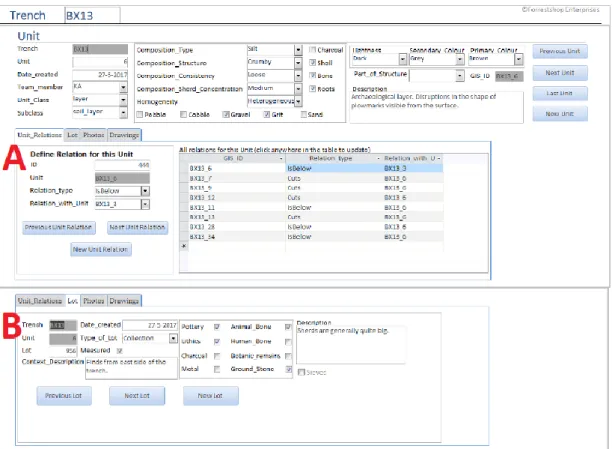Image resolution: width=612 pixels, height=449 pixels.
Task: Open the Composition_Structure dropdown
Action: (298, 62)
